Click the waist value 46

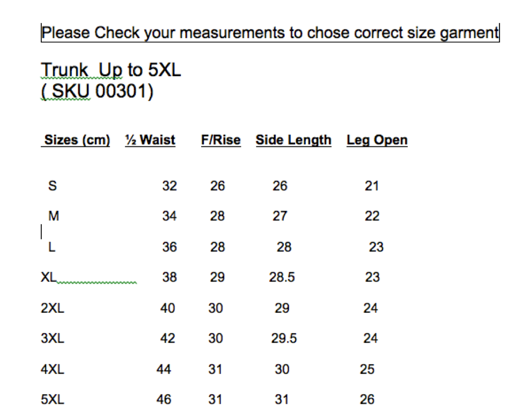[164, 400]
